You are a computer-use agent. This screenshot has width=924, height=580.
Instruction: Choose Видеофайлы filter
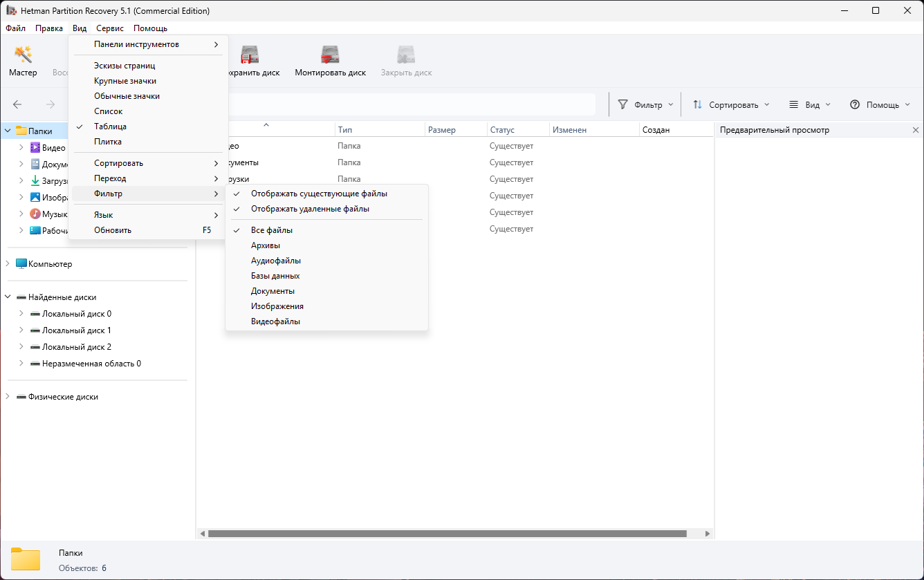click(x=326, y=321)
